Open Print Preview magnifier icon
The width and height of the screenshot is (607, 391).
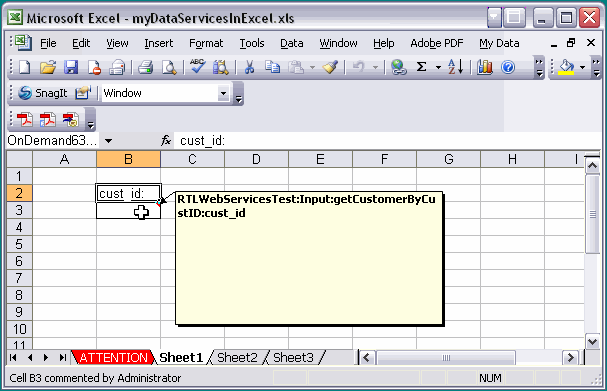tap(169, 67)
